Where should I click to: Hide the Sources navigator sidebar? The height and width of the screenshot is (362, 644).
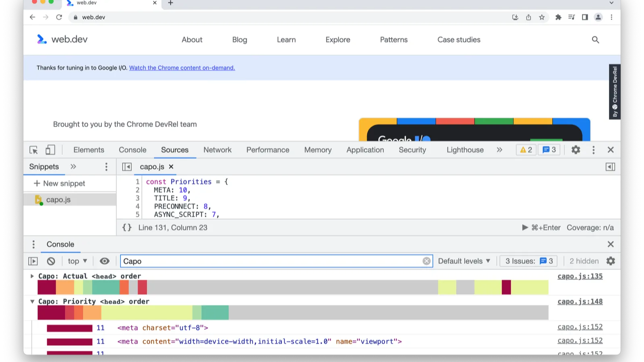click(127, 167)
